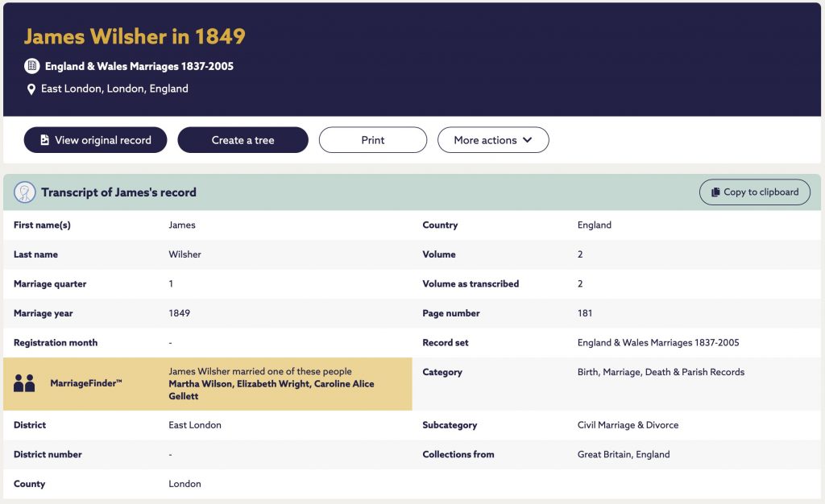Image resolution: width=825 pixels, height=504 pixels.
Task: Copy transcript to clipboard
Action: pyautogui.click(x=754, y=192)
